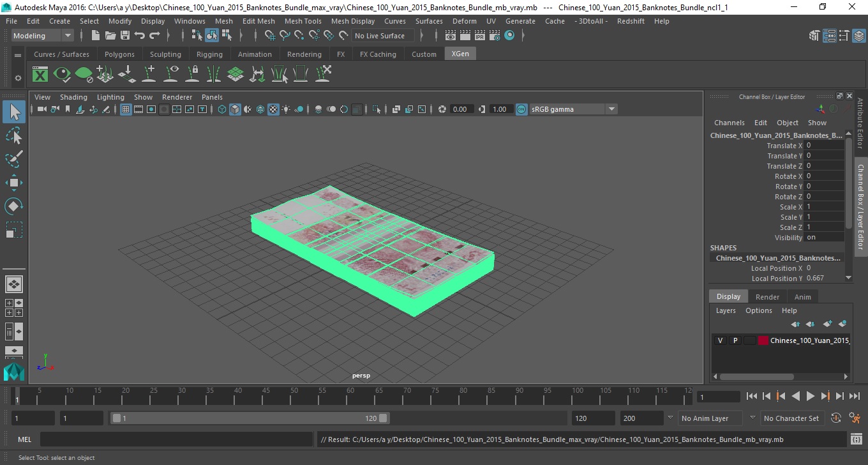The height and width of the screenshot is (465, 868).
Task: Create a new layer from selected objects
Action: 842,324
